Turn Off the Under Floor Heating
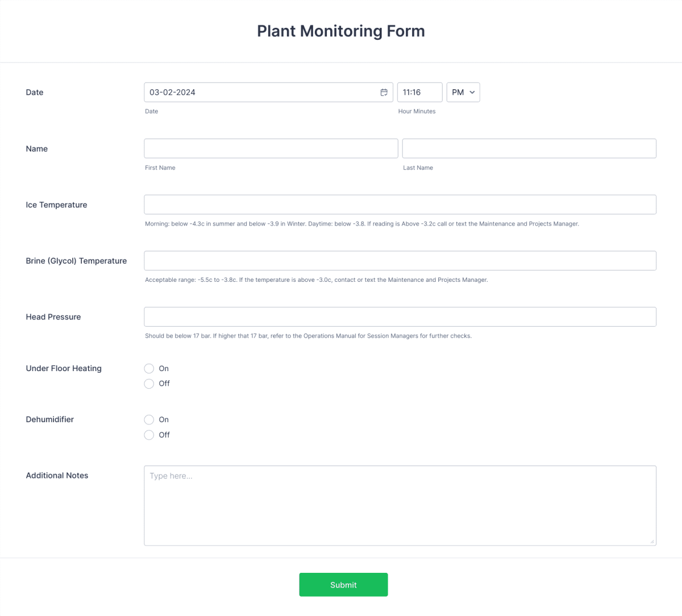682x616 pixels. [x=149, y=384]
